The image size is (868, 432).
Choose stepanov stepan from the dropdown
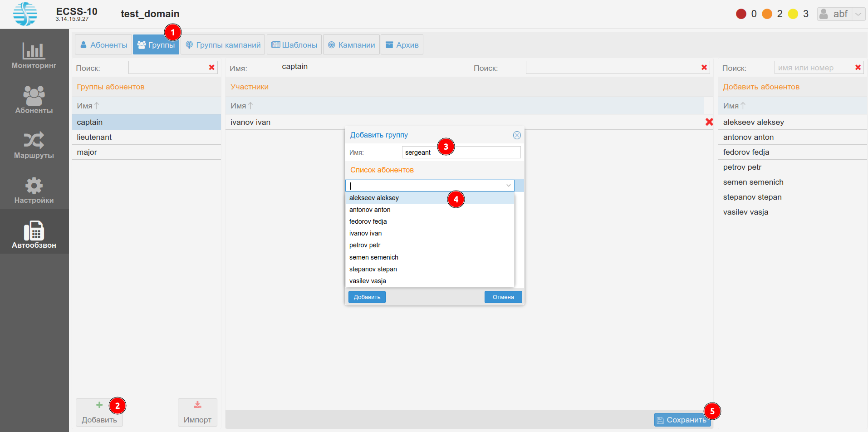point(430,269)
